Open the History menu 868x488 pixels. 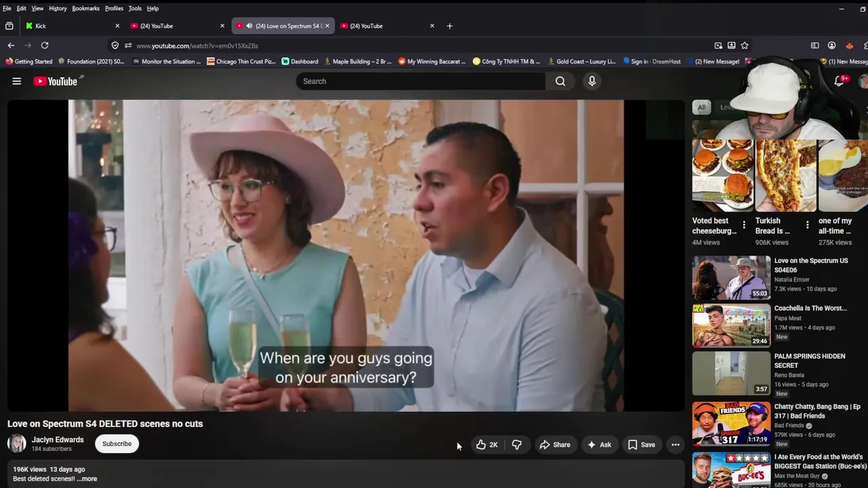point(58,8)
